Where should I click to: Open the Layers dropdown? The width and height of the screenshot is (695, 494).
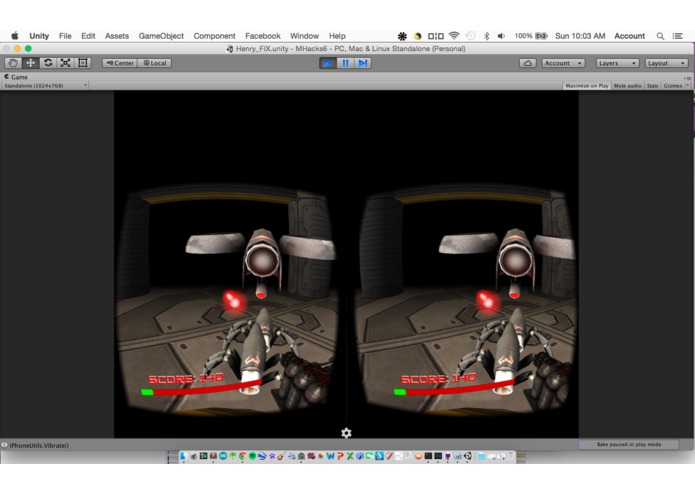[617, 63]
